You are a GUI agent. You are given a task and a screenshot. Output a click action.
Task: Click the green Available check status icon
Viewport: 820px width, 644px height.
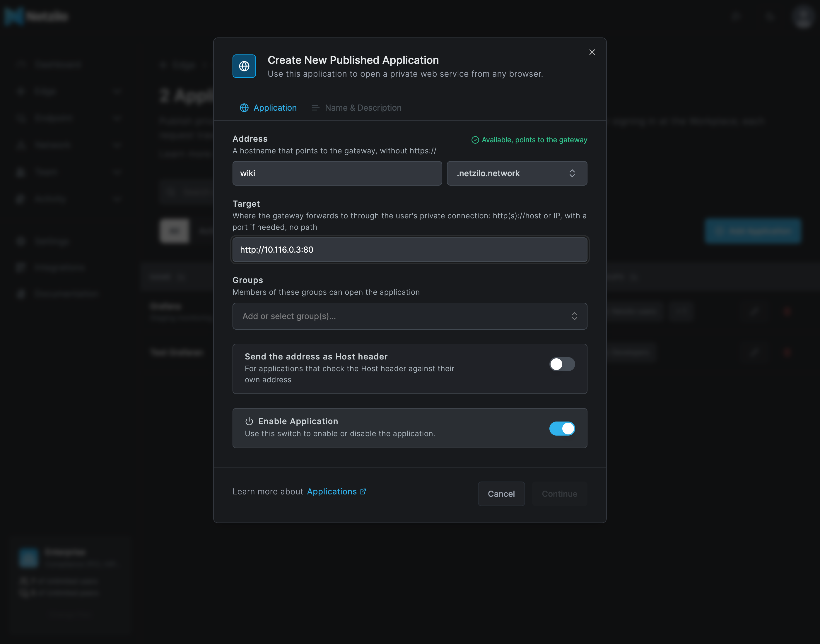click(x=475, y=140)
